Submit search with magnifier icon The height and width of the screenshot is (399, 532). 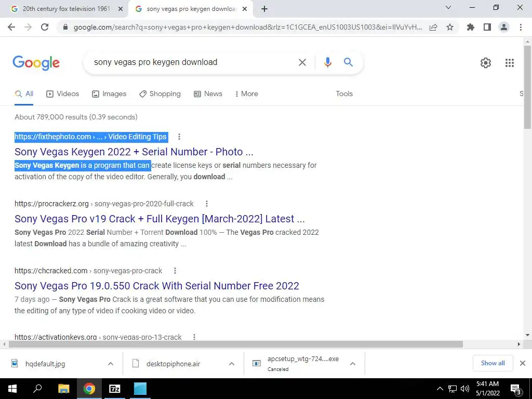[349, 62]
